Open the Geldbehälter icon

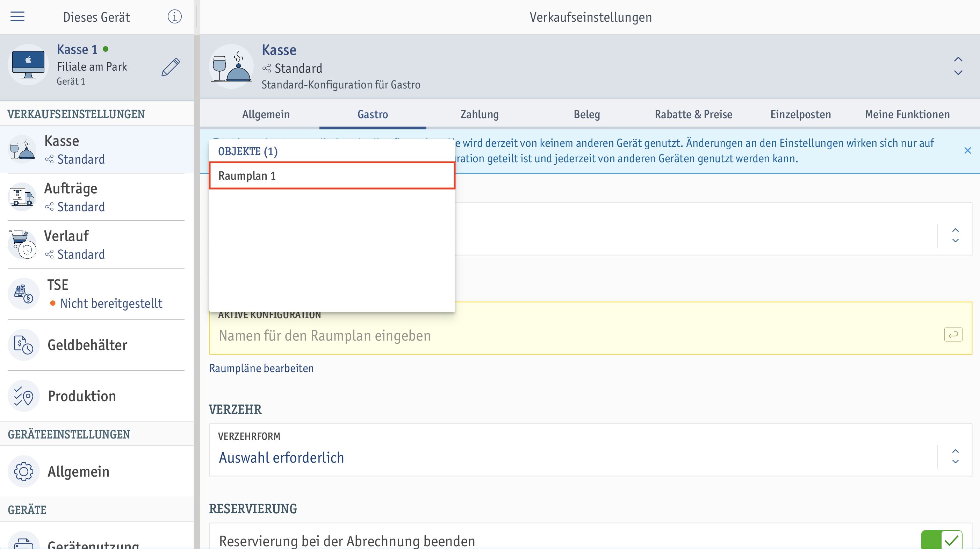23,345
